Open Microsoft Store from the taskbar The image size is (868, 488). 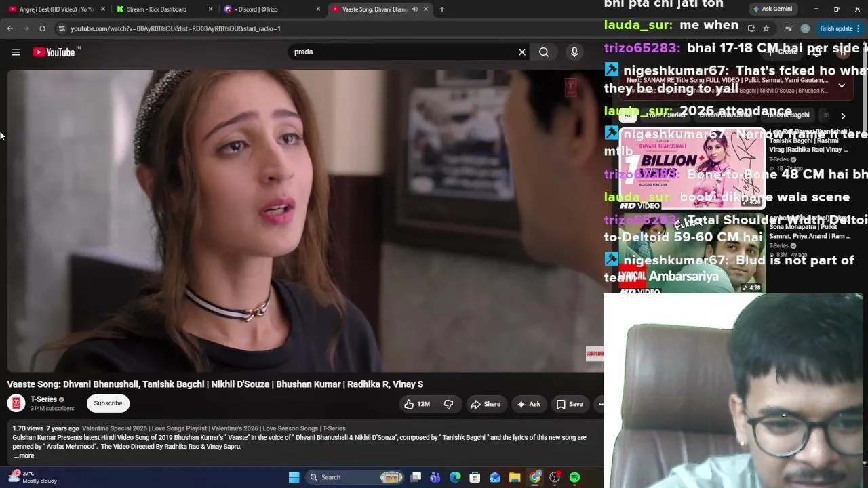point(475,477)
